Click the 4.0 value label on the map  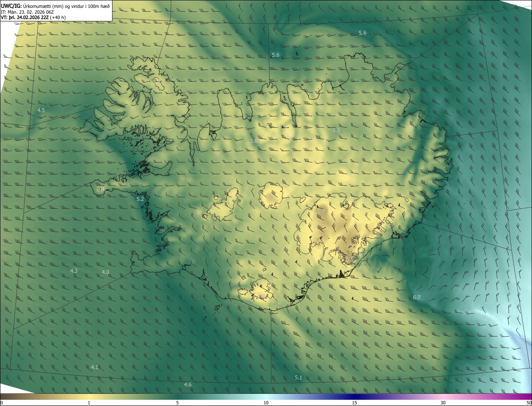pos(106,272)
